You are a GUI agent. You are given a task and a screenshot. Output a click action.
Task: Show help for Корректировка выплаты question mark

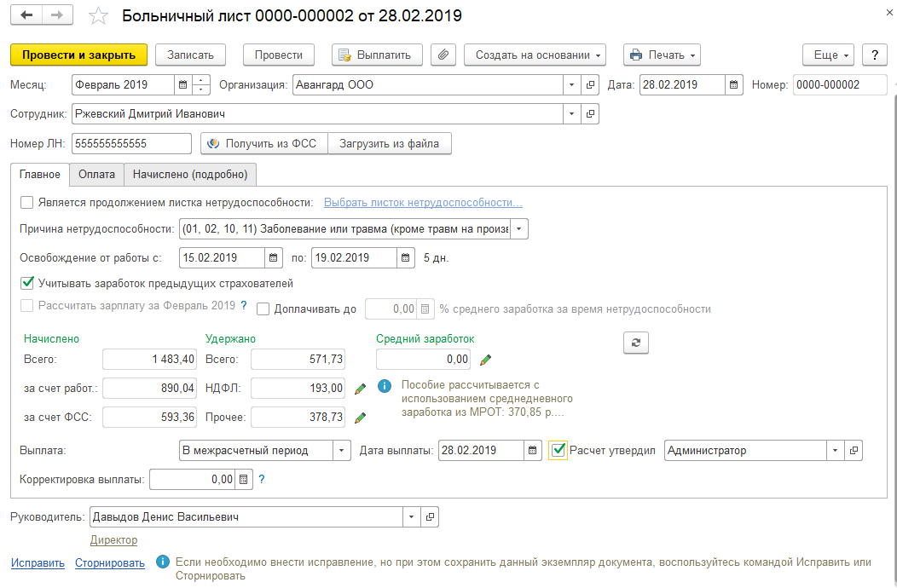point(262,479)
